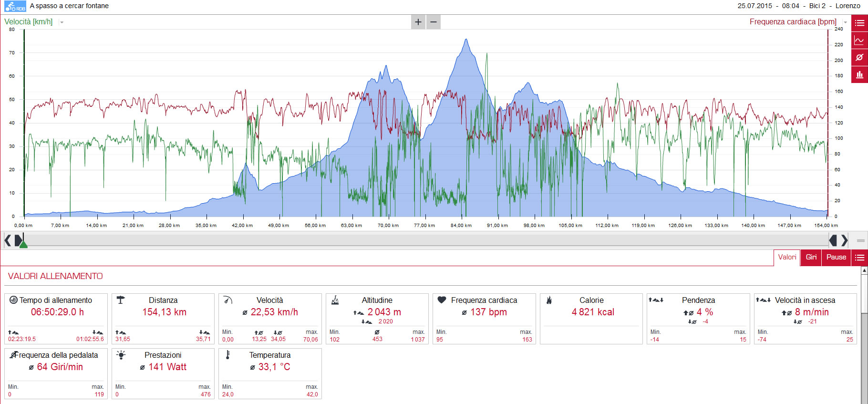The height and width of the screenshot is (404, 868).
Task: Toggle the average value icon
Action: tap(859, 57)
